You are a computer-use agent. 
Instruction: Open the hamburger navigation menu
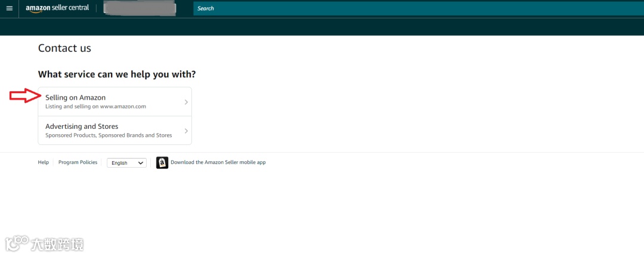[x=10, y=8]
